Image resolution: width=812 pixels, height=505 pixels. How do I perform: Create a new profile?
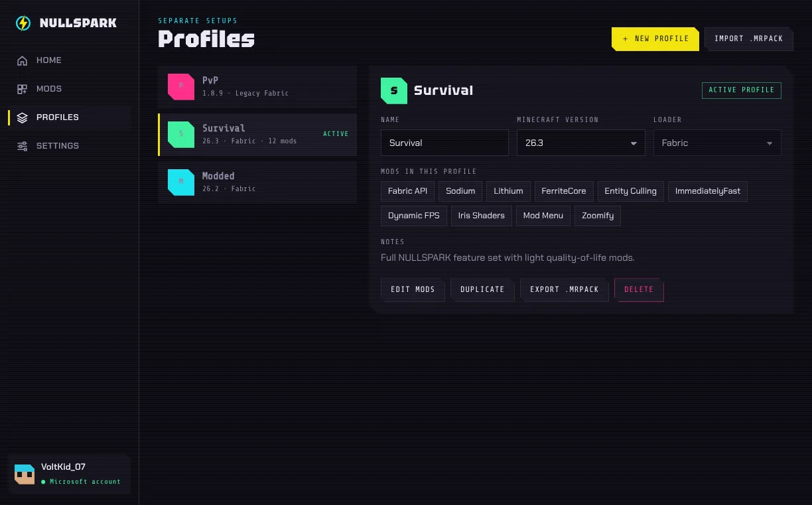655,38
